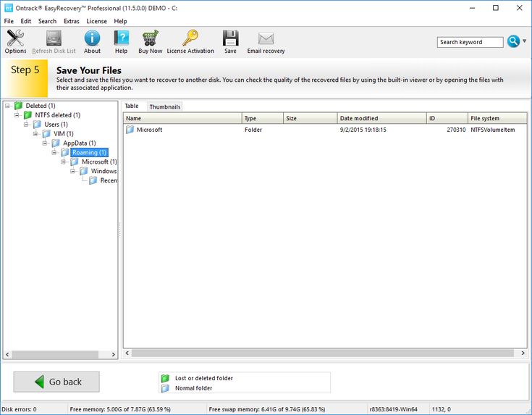Click the ID value 270310
This screenshot has height=415, width=532.
coord(456,130)
